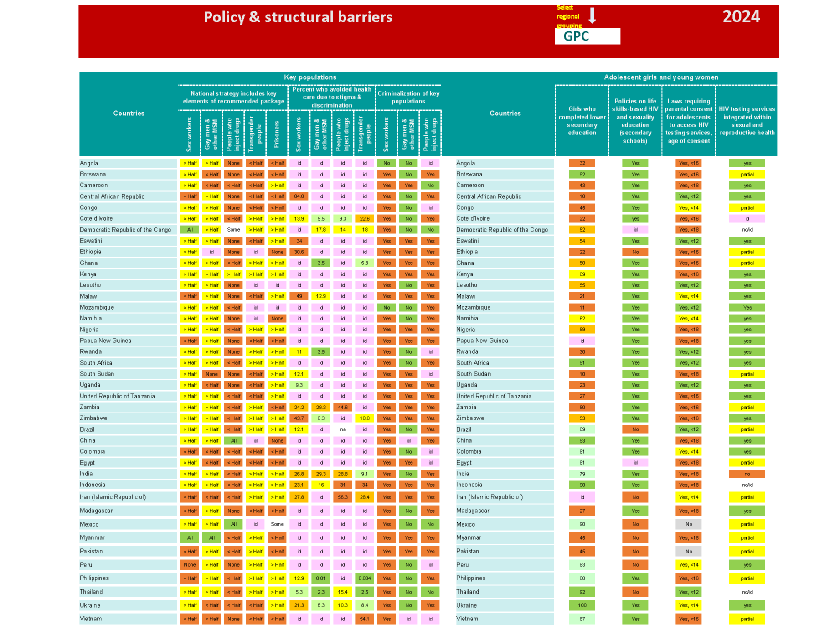Click Namibia's 62 education value
Image resolution: width=840 pixels, height=630 pixels.
pos(582,319)
